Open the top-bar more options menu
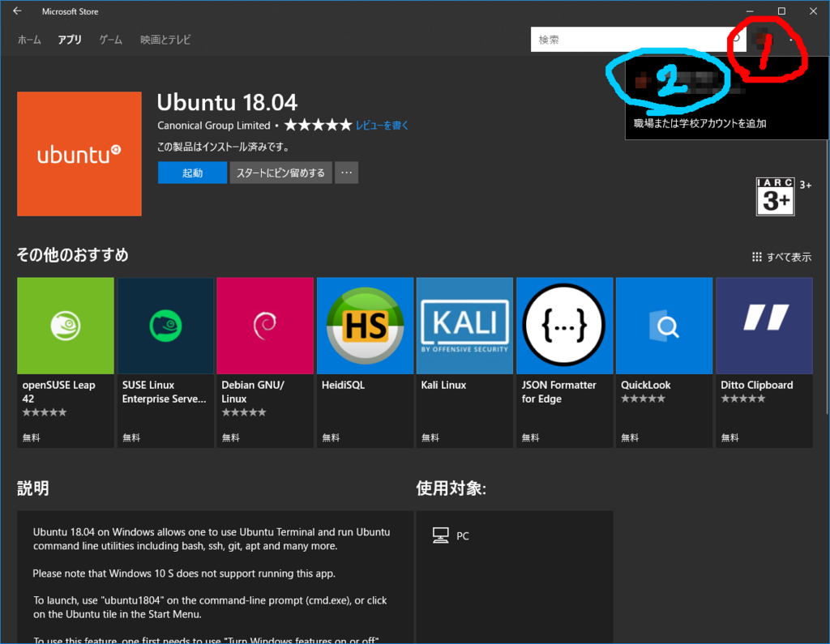 tap(791, 40)
